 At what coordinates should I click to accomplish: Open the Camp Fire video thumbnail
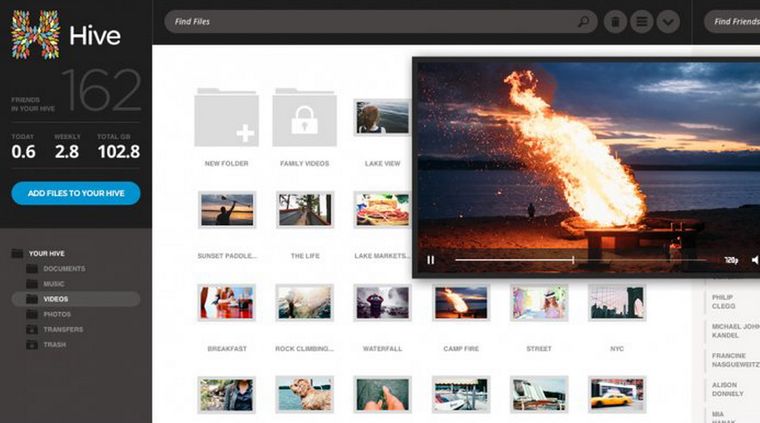tap(460, 302)
